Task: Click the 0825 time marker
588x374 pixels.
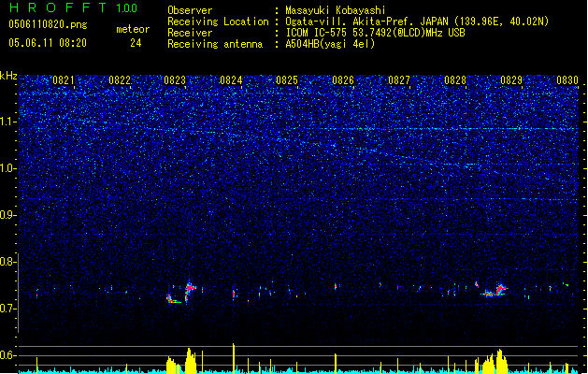Action: (287, 80)
